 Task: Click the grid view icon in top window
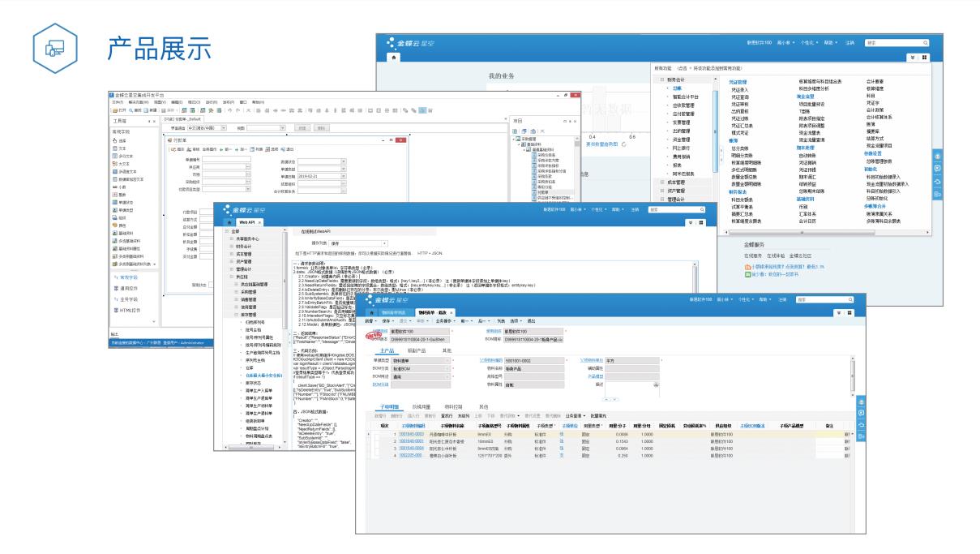924,58
